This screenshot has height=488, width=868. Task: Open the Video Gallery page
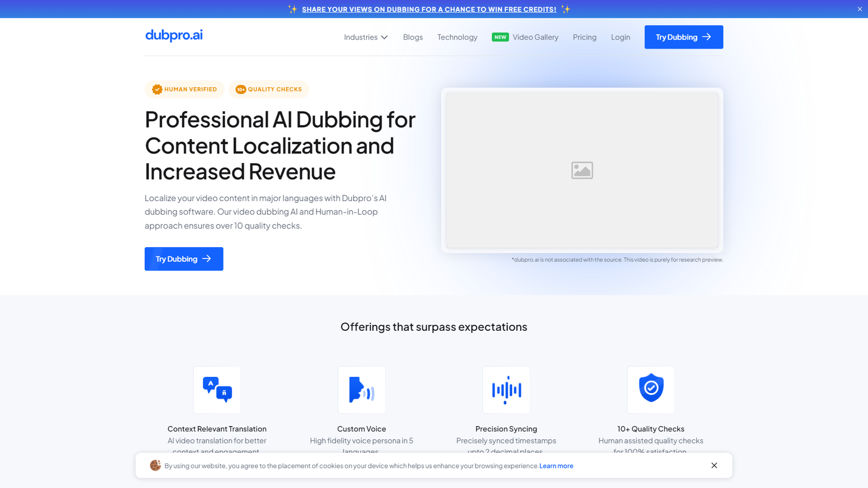point(535,37)
